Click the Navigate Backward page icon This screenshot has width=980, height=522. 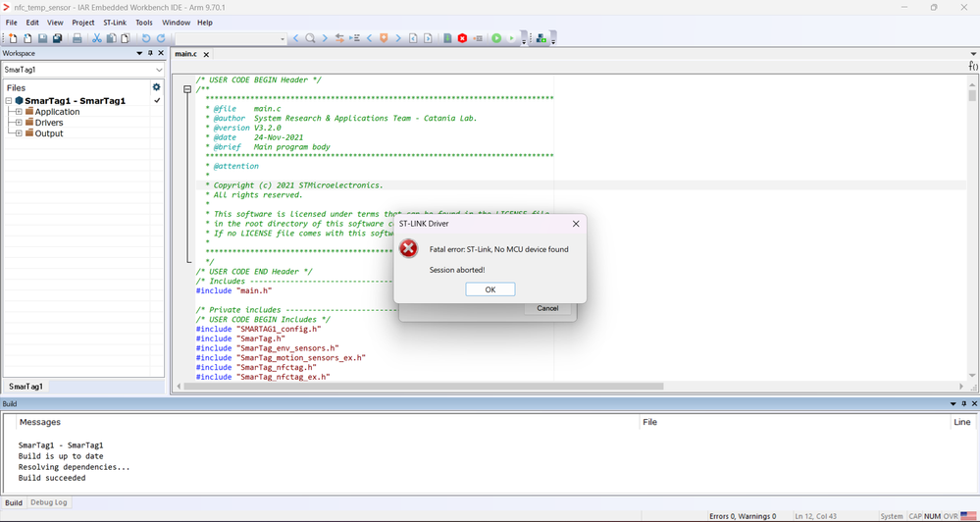tap(413, 38)
